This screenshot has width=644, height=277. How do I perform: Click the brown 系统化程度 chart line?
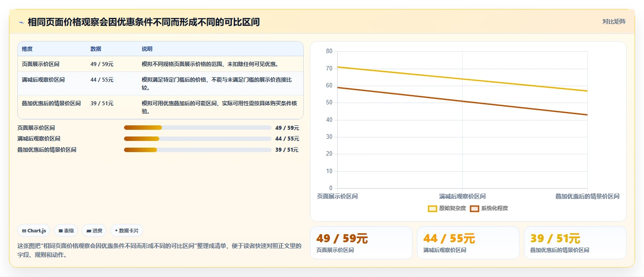pos(462,101)
